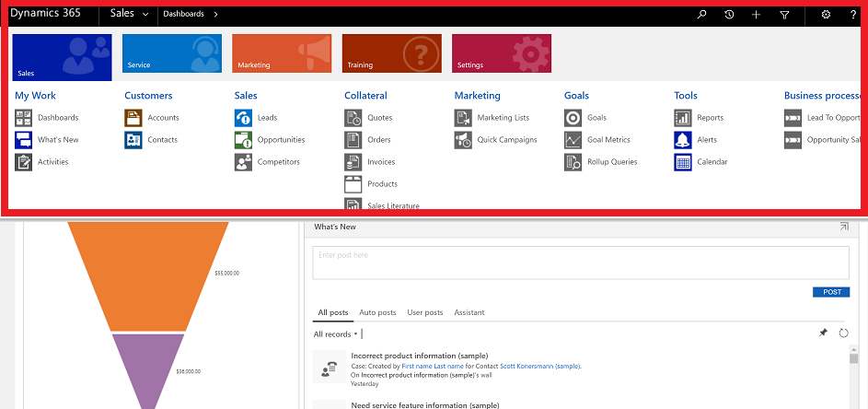This screenshot has width=868, height=409.
Task: Open the advanced find filter icon
Action: 784,15
